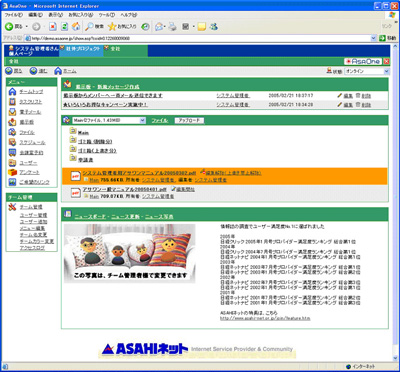
Task: Click the IE Stop toolbar icon
Action: (x=53, y=27)
